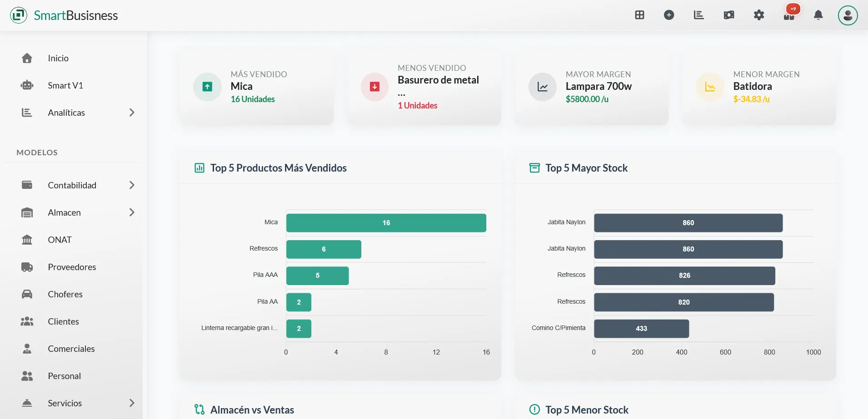Image resolution: width=868 pixels, height=419 pixels.
Task: Open the user profile avatar
Action: (848, 15)
